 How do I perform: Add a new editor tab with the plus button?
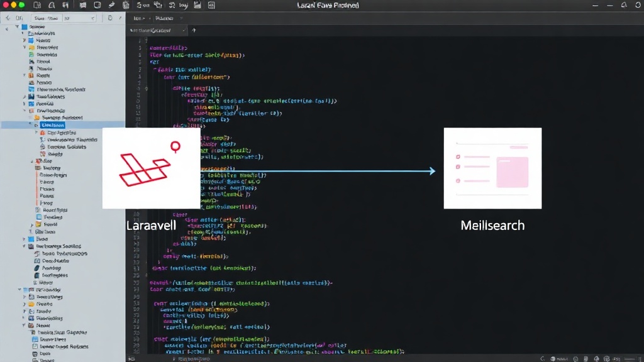194,30
